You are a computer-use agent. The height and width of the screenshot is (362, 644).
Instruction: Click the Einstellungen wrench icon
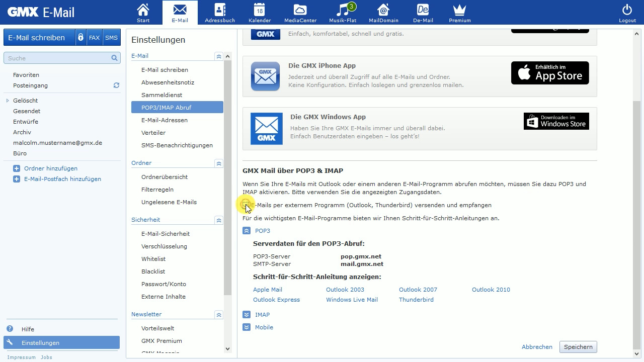point(10,342)
